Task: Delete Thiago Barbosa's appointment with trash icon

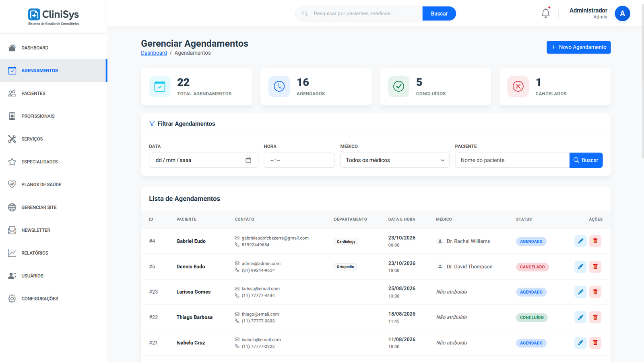Action: [595, 317]
